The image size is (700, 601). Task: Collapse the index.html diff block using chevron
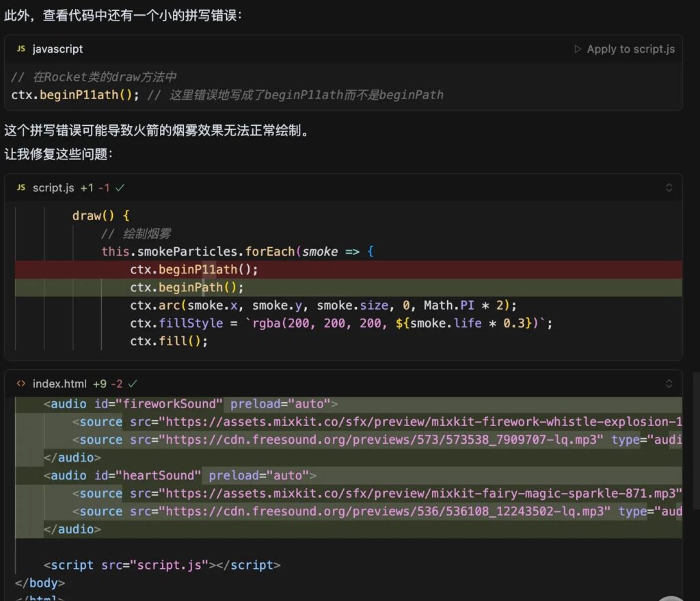pos(669,384)
